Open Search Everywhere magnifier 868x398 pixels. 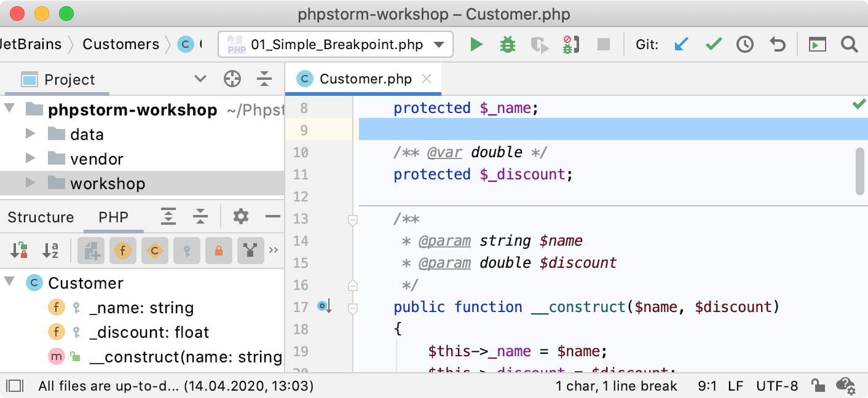tap(849, 45)
